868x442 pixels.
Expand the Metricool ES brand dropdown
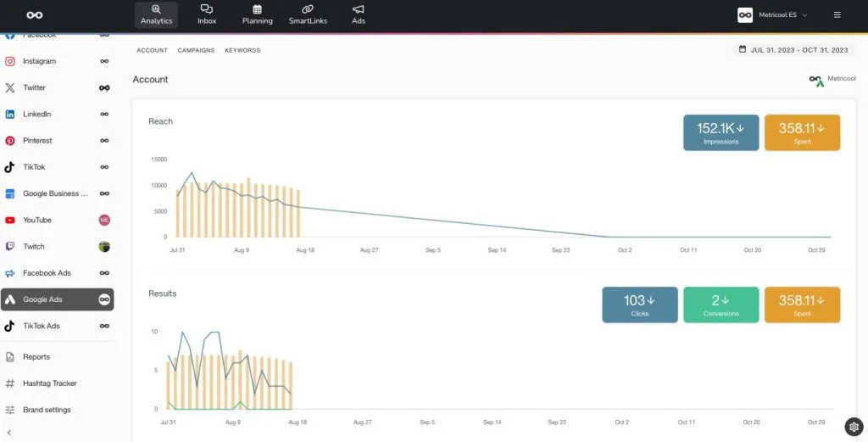click(782, 15)
